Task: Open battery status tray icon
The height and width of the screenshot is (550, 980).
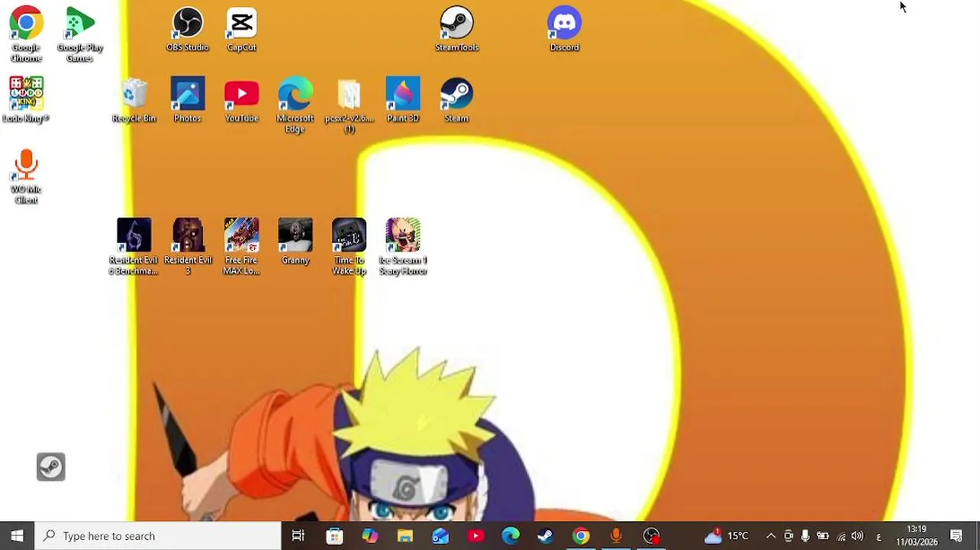Action: tap(823, 536)
